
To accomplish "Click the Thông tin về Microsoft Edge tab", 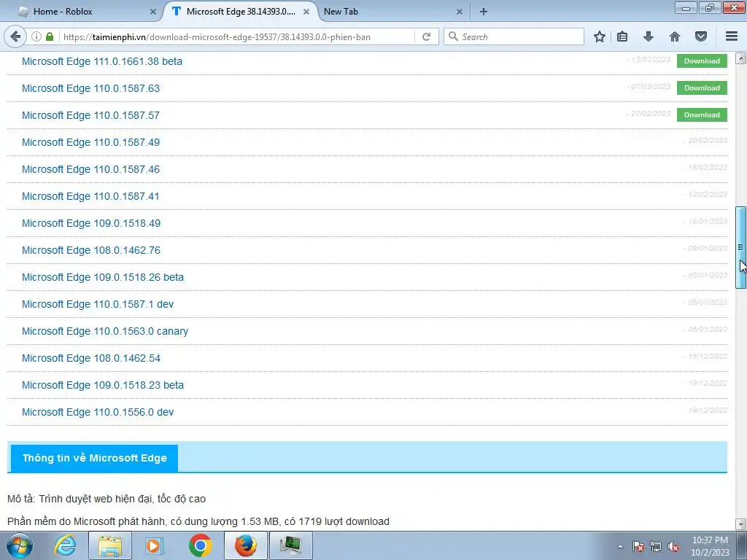I will coord(94,458).
